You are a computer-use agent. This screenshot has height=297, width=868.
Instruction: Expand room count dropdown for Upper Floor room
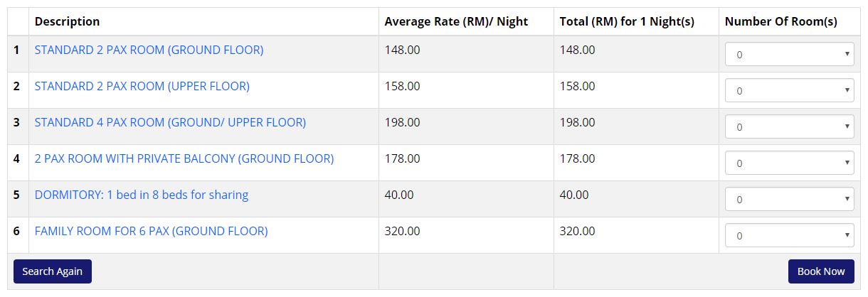[x=789, y=90]
